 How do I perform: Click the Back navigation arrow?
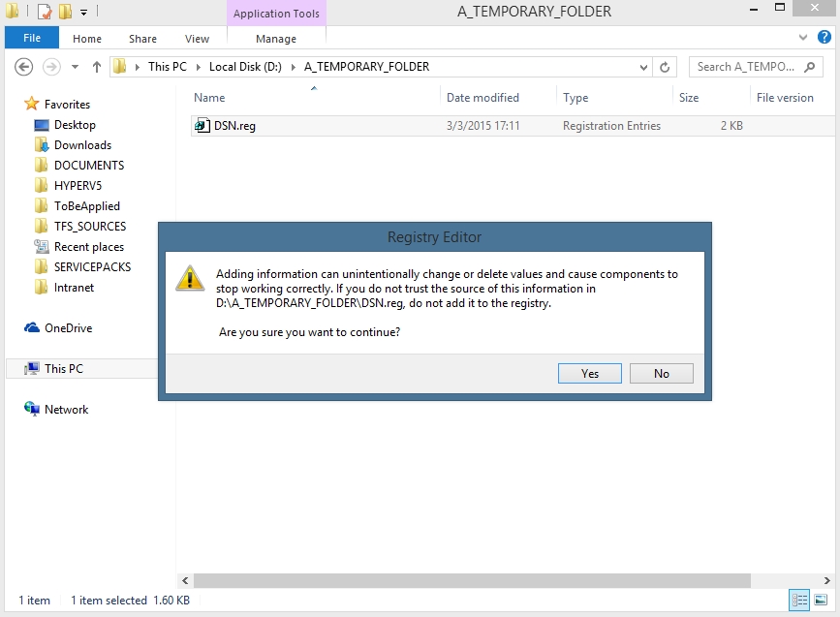click(25, 67)
